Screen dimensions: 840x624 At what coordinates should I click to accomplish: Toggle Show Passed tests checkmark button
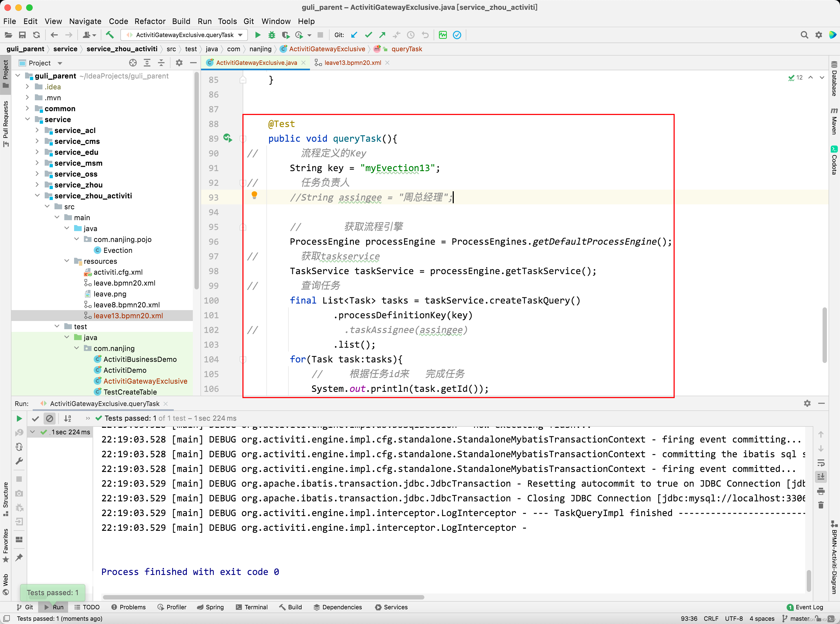(x=35, y=418)
